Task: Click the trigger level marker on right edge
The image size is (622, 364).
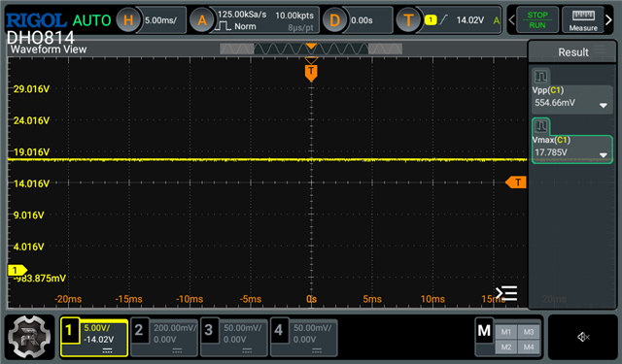Action: [x=516, y=182]
